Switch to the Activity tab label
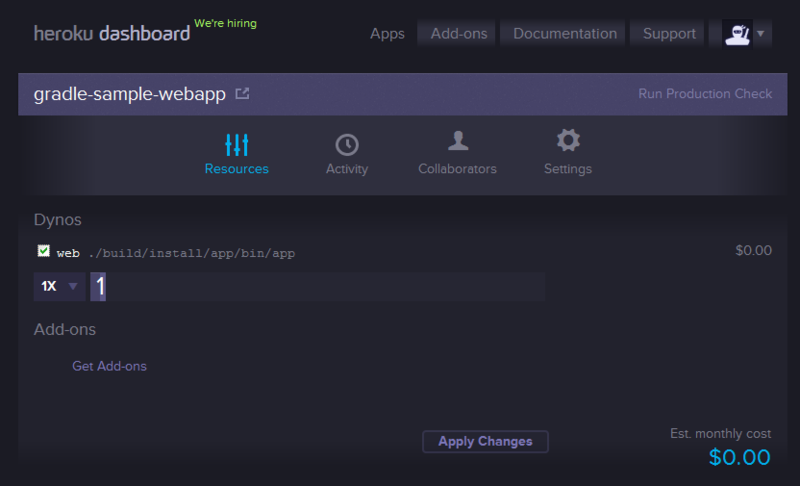 coord(347,169)
